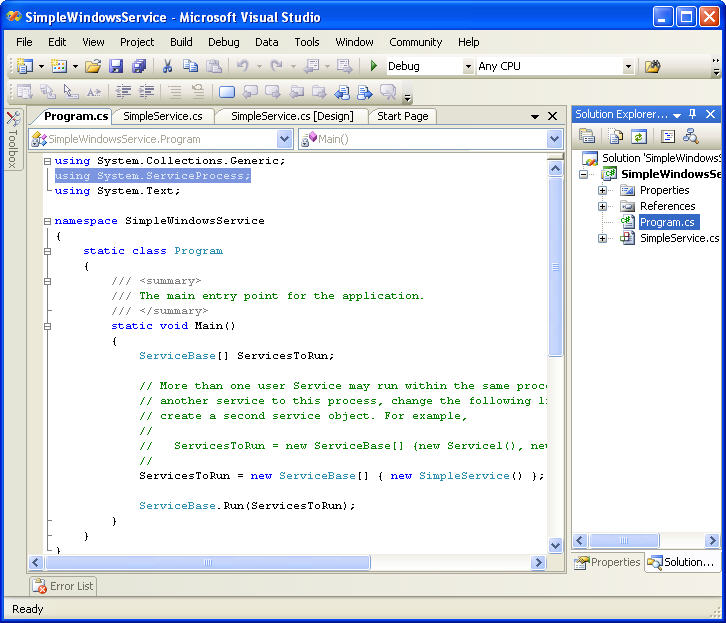Click the code editor horizontal scrollbar thumb

(208, 562)
